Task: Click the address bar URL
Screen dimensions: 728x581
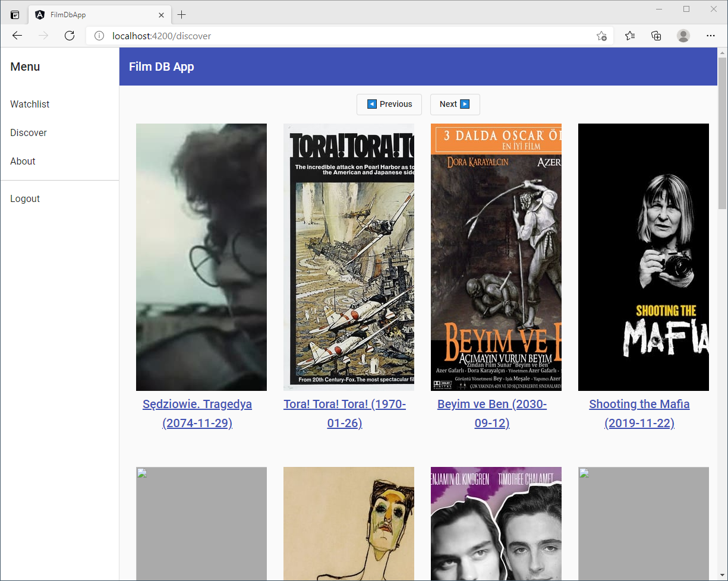Action: point(162,36)
